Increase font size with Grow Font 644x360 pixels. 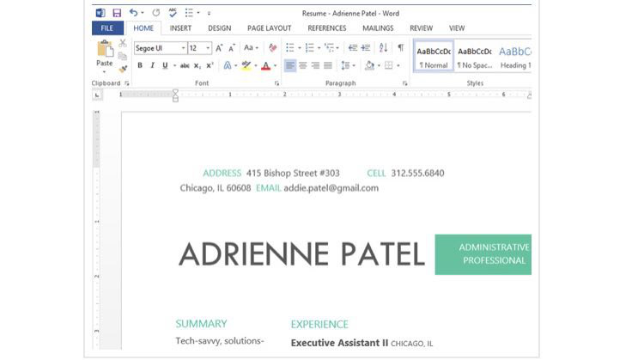point(220,48)
